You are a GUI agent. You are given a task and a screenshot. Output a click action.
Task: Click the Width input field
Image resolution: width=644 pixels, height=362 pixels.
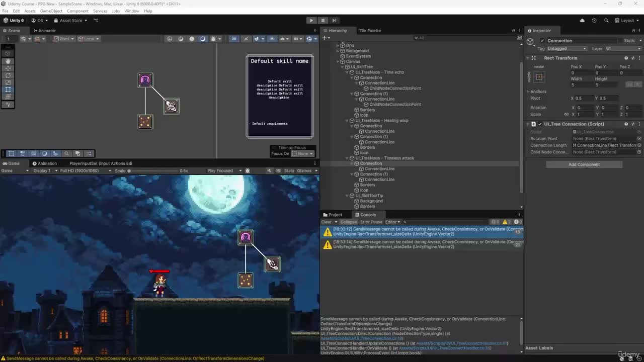(x=581, y=85)
